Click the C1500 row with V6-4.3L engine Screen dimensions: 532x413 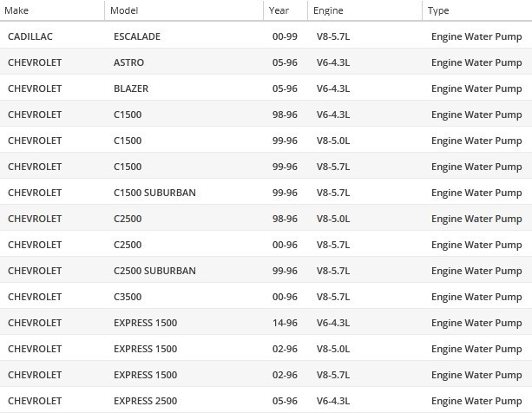click(128, 115)
